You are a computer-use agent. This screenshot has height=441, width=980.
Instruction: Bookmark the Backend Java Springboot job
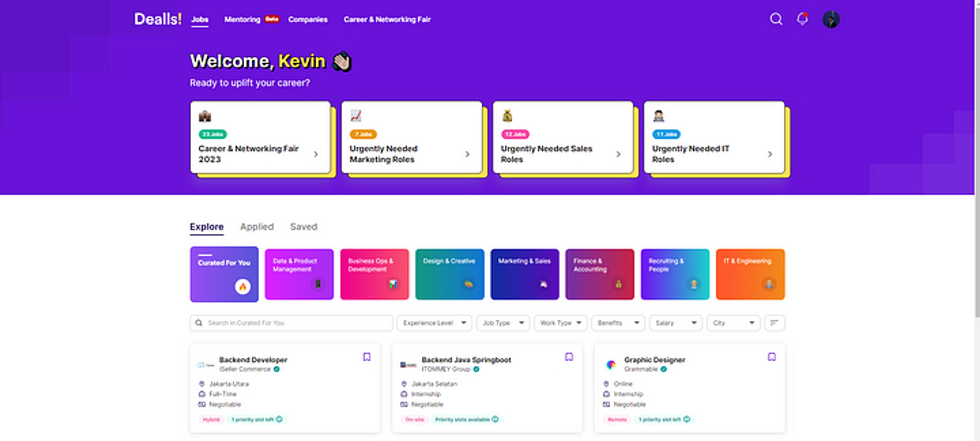(x=569, y=357)
